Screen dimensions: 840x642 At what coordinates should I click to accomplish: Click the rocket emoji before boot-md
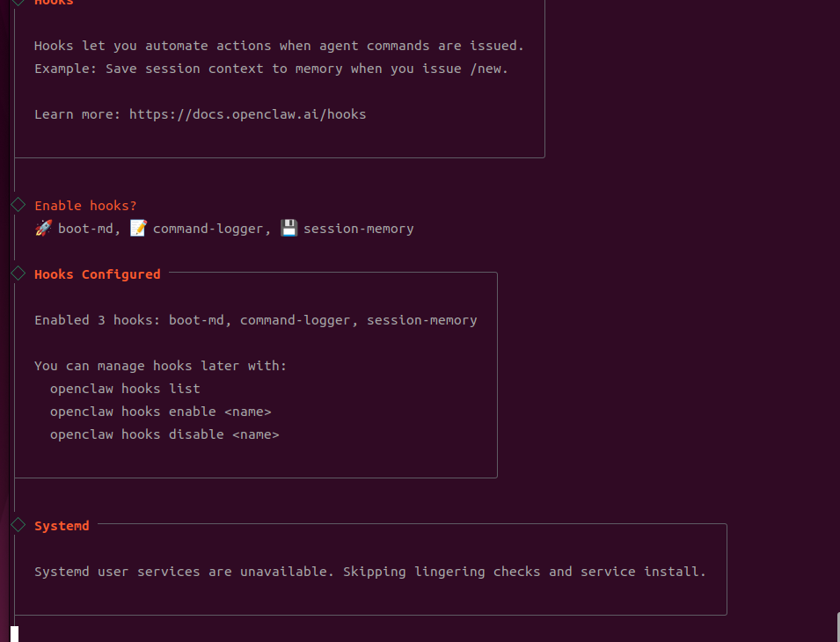[x=43, y=229]
